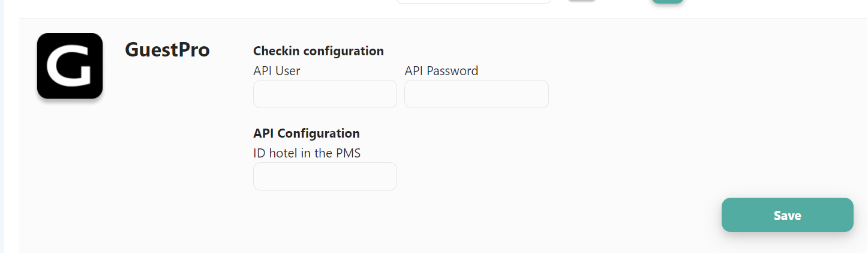Screen dimensions: 868x253
Task: Click the API Password label
Action: pos(441,71)
